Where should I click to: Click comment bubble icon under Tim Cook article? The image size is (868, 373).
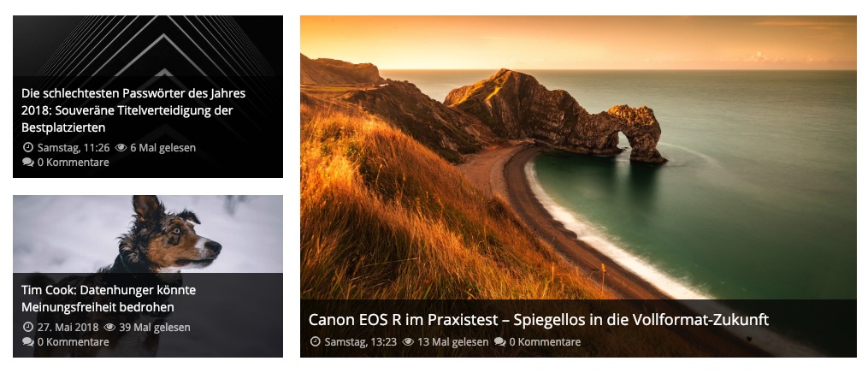(x=27, y=341)
